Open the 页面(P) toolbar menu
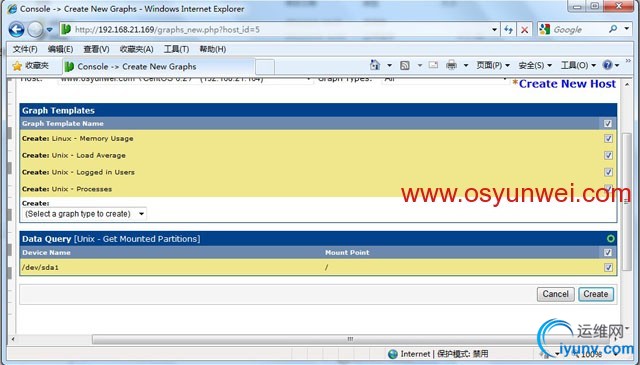The width and height of the screenshot is (640, 365). [x=493, y=65]
